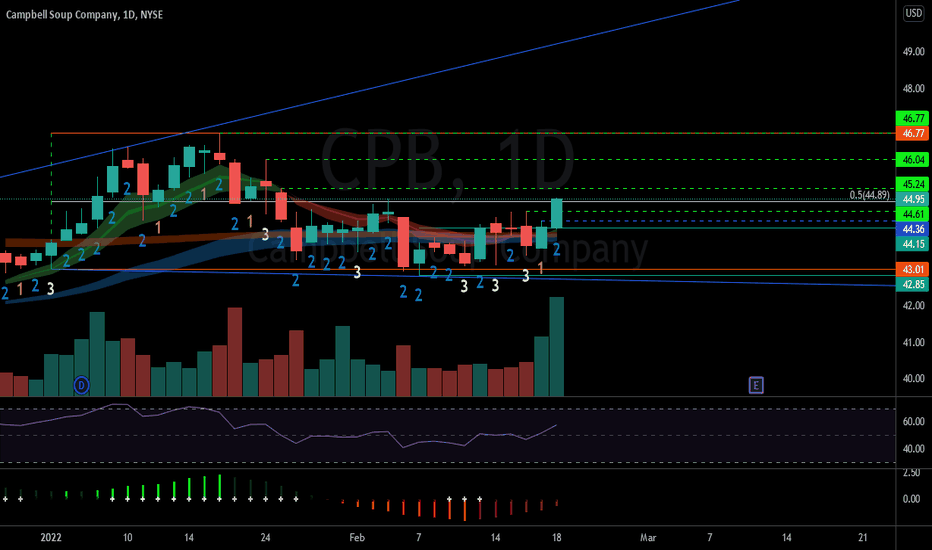Click the 42.85 price level label
932x550 pixels.
click(x=912, y=284)
